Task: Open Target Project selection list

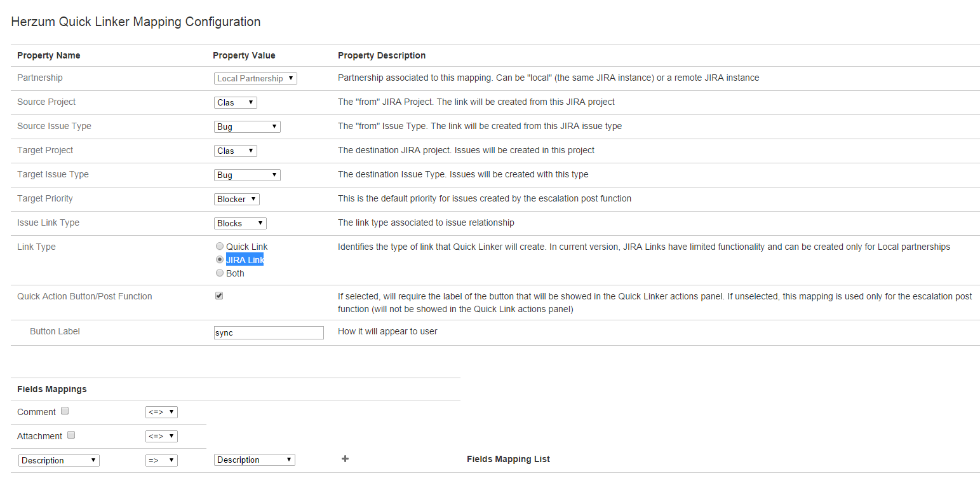Action: [x=235, y=151]
